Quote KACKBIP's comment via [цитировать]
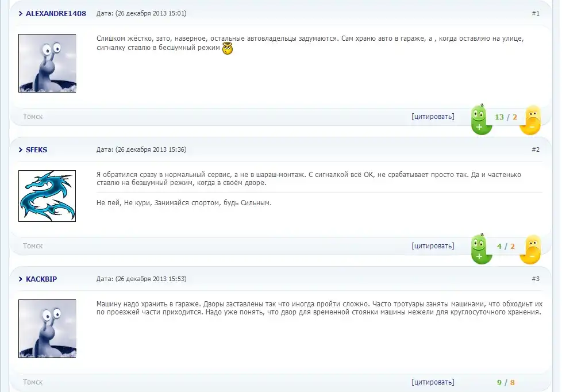This screenshot has height=392, width=562. click(433, 382)
